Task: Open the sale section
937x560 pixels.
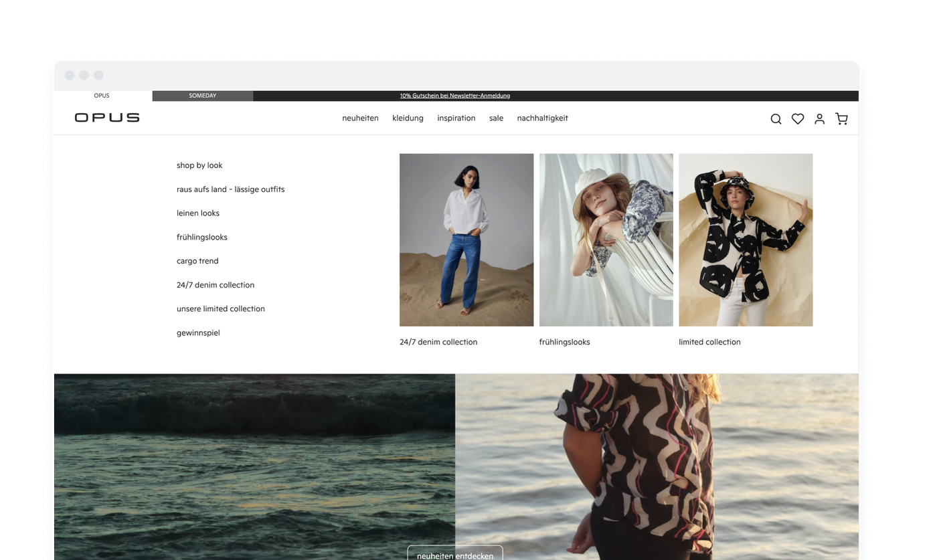Action: 496,118
